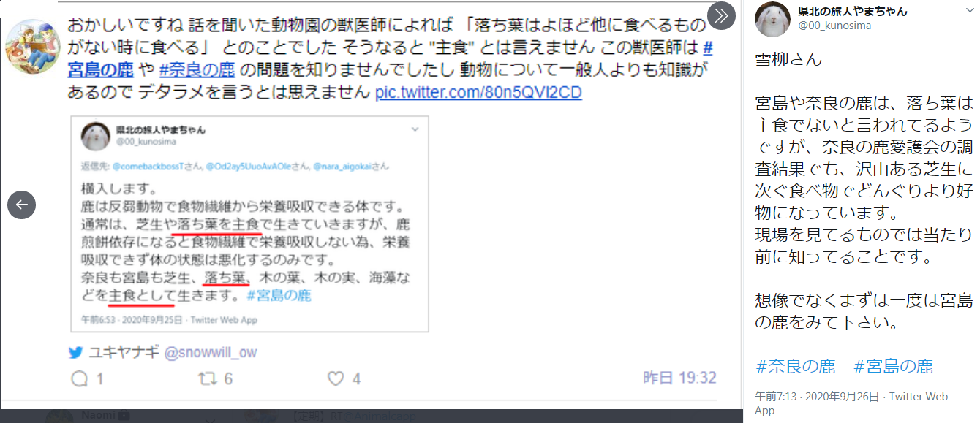Open @snowwill_ow profile handle
The width and height of the screenshot is (980, 423).
[x=211, y=353]
